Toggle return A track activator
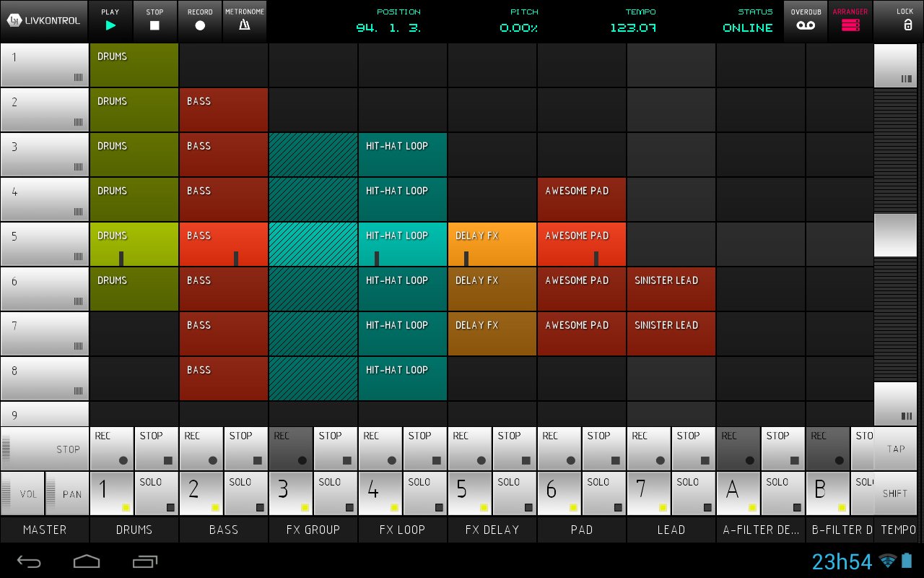Viewport: 924px width, 578px height. tap(738, 493)
